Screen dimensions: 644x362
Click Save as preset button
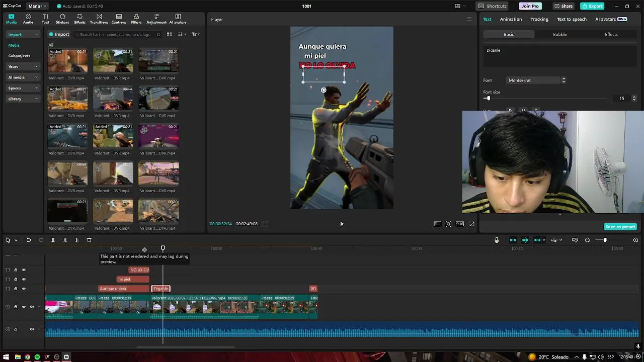620,227
